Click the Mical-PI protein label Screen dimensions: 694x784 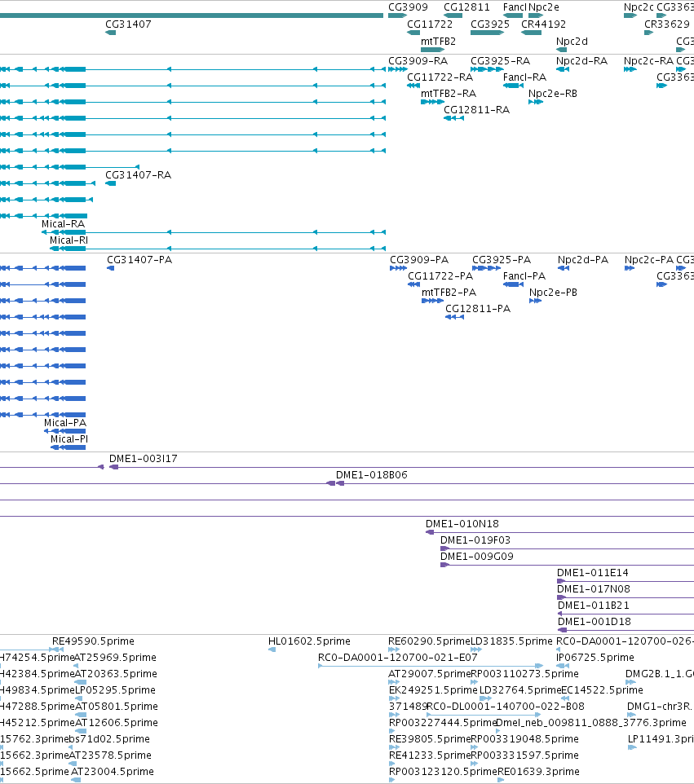(x=69, y=439)
